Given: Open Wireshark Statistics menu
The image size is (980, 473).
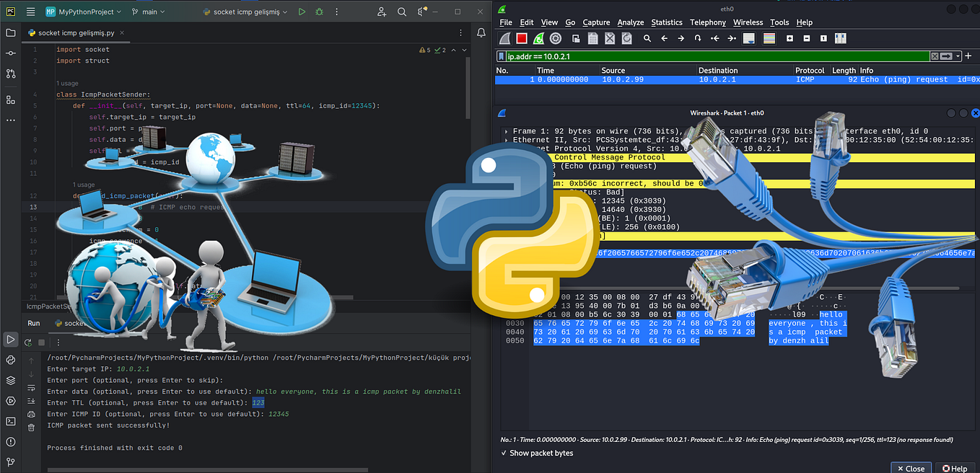Looking at the screenshot, I should (x=666, y=22).
